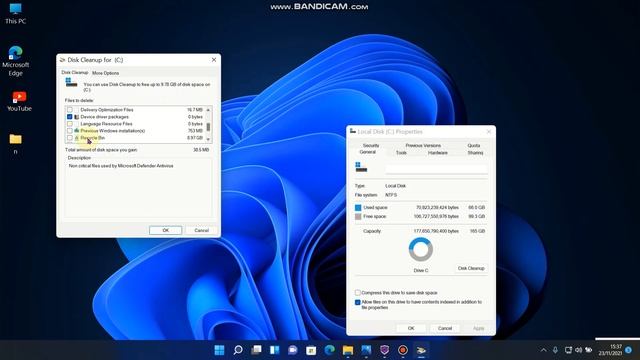Screen dimensions: 640x360
Task: Switch to the More Options tab
Action: pyautogui.click(x=105, y=73)
